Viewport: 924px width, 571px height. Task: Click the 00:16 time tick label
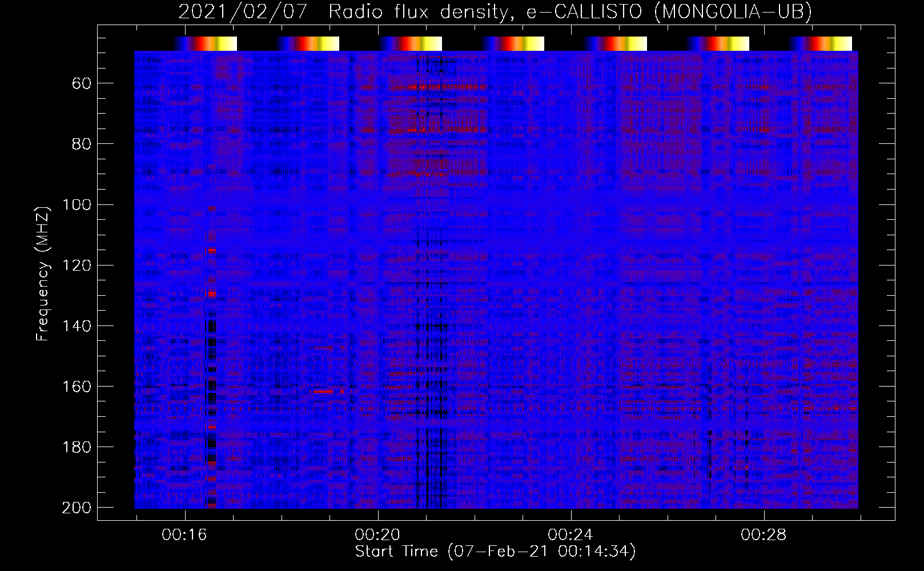[184, 535]
